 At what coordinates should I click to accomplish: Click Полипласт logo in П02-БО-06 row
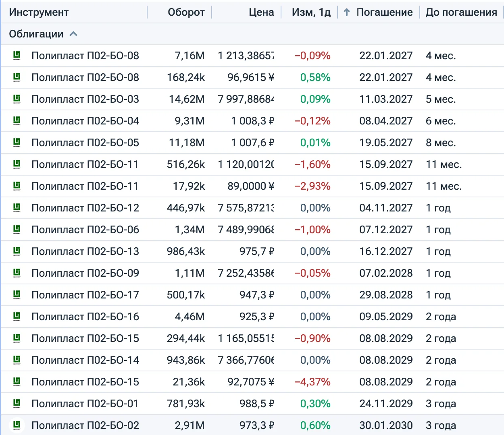pos(17,230)
